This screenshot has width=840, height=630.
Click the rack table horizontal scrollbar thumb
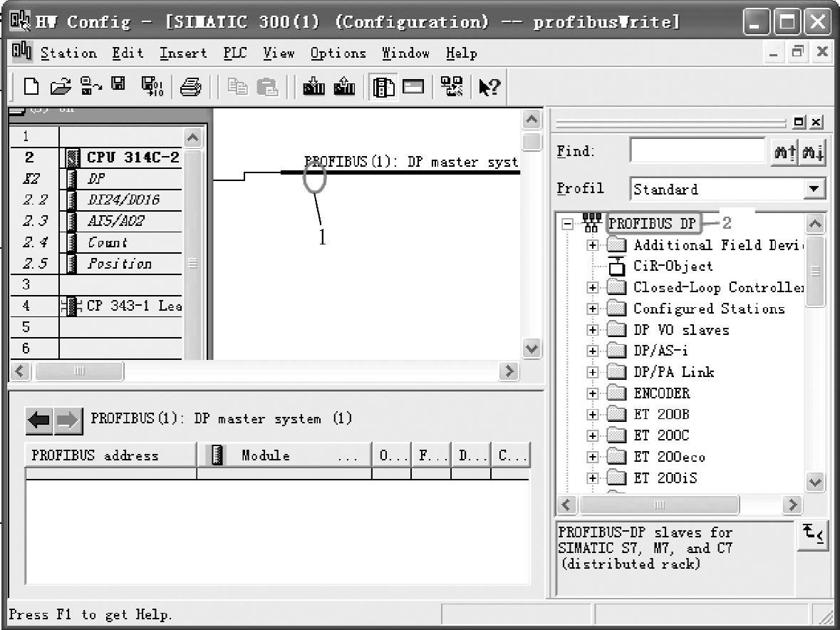(x=79, y=371)
